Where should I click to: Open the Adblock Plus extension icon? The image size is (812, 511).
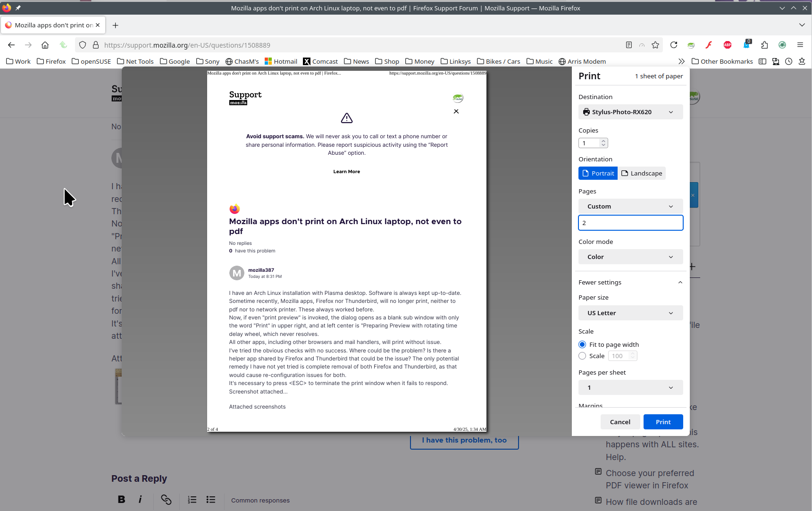point(728,45)
